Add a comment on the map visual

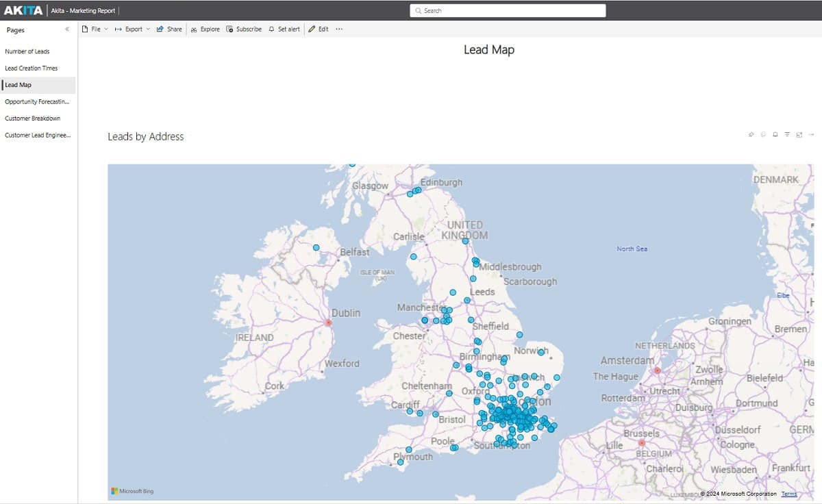[763, 134]
